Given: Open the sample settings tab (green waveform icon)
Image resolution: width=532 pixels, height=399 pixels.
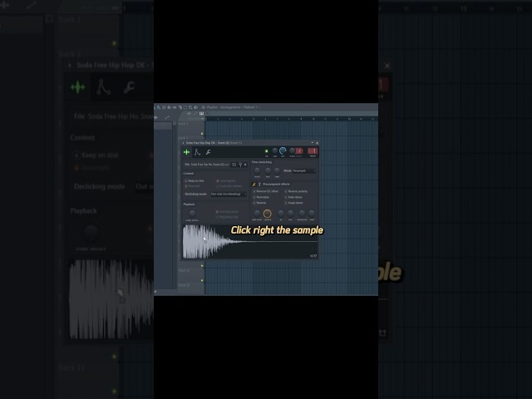Looking at the screenshot, I should click(186, 152).
